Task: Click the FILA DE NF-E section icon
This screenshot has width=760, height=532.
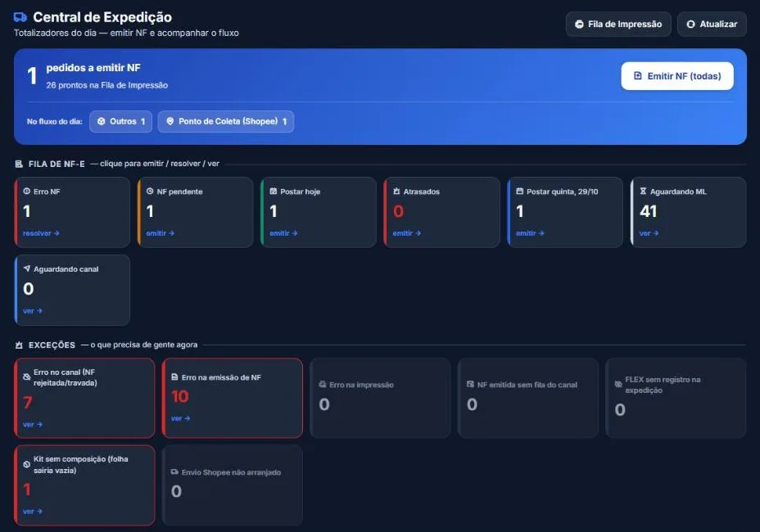Action: pos(19,165)
